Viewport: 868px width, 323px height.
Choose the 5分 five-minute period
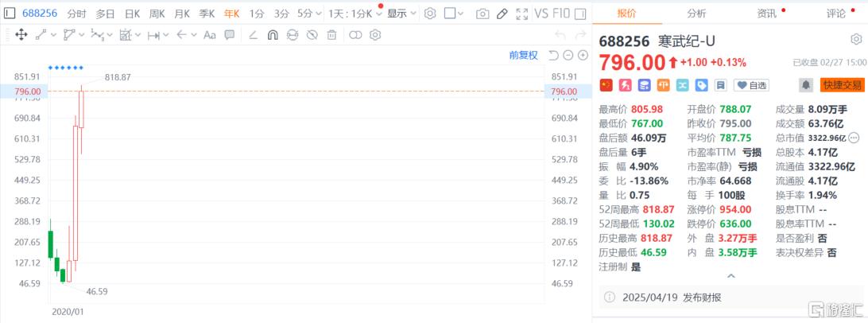coord(305,14)
